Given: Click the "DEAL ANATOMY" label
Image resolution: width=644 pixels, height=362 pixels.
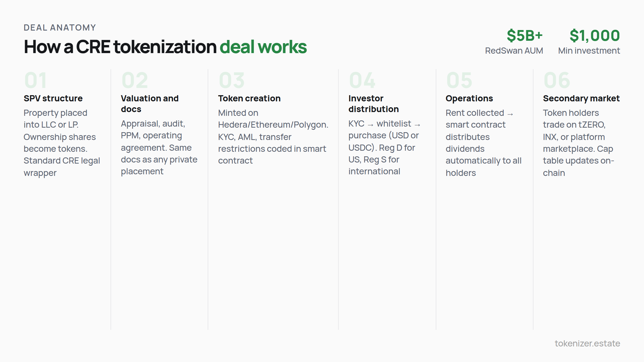Looking at the screenshot, I should pos(60,27).
